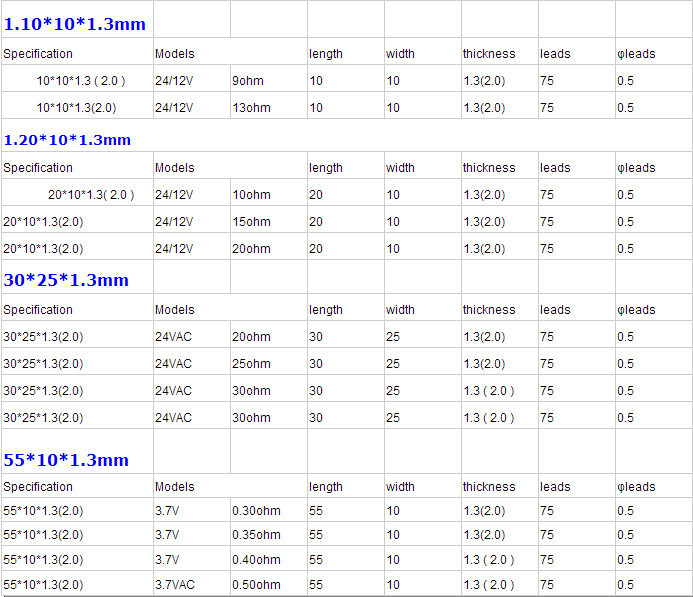
Task: Click "length" header under the 1.10*10*1.3mm heading
Action: (x=326, y=54)
